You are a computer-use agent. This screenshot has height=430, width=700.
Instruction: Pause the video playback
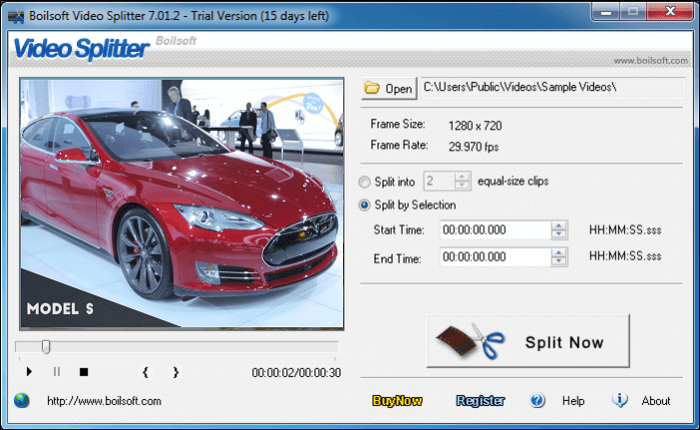pos(56,372)
